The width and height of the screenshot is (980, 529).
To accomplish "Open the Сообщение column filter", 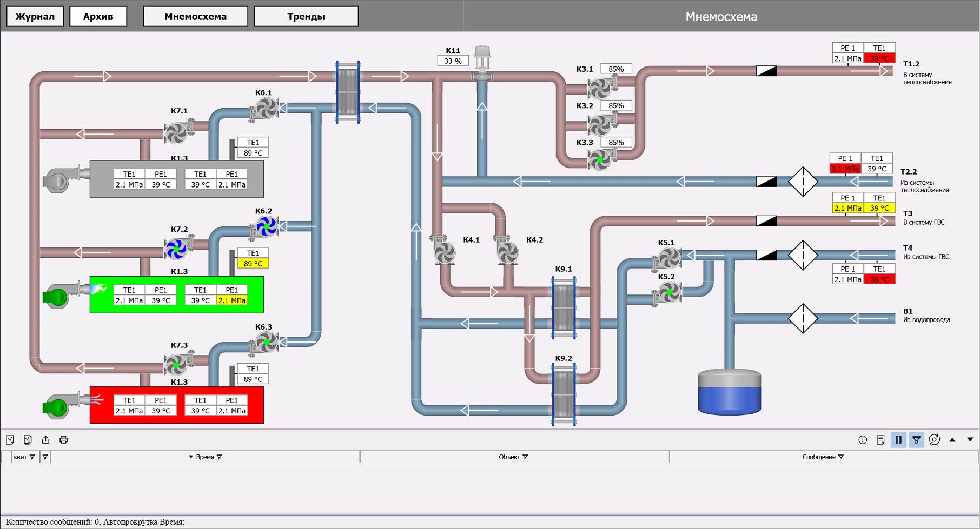I will pyautogui.click(x=840, y=457).
